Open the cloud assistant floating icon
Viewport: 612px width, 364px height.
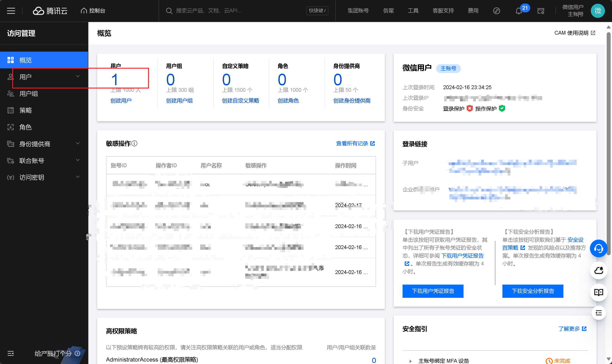599,270
